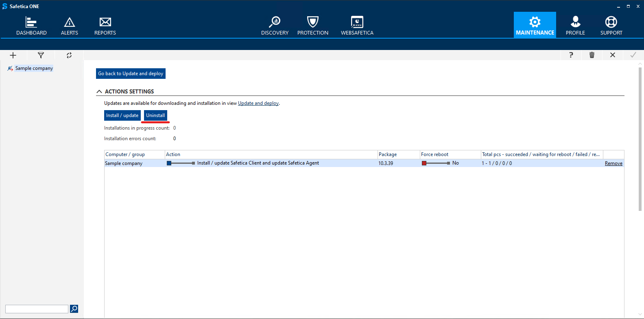Click the Install / update button
The width and height of the screenshot is (644, 319).
pyautogui.click(x=122, y=115)
